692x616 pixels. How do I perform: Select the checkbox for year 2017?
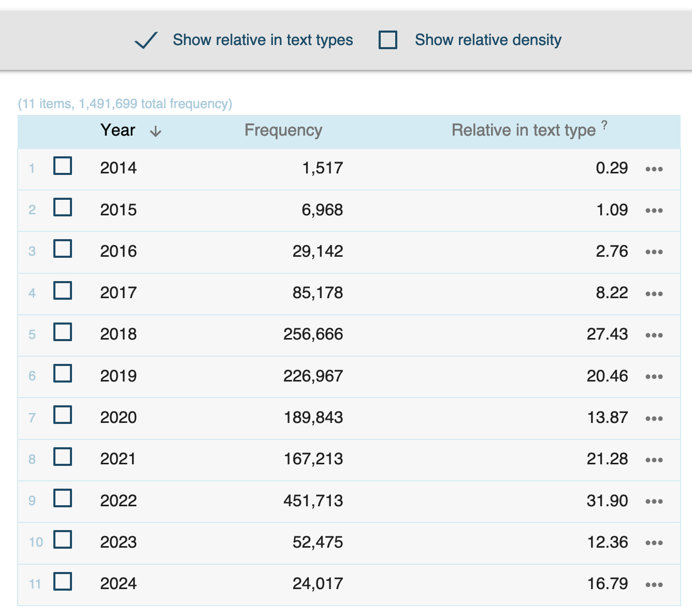[x=63, y=291]
